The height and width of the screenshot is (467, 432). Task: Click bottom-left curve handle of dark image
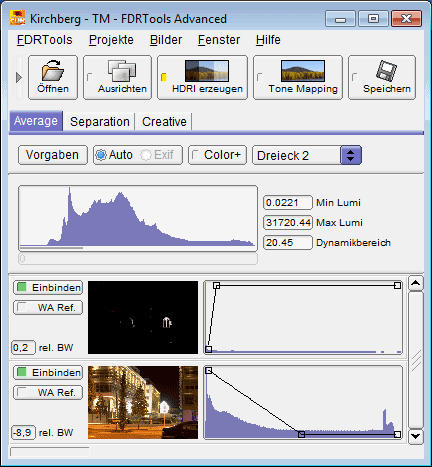coord(209,349)
